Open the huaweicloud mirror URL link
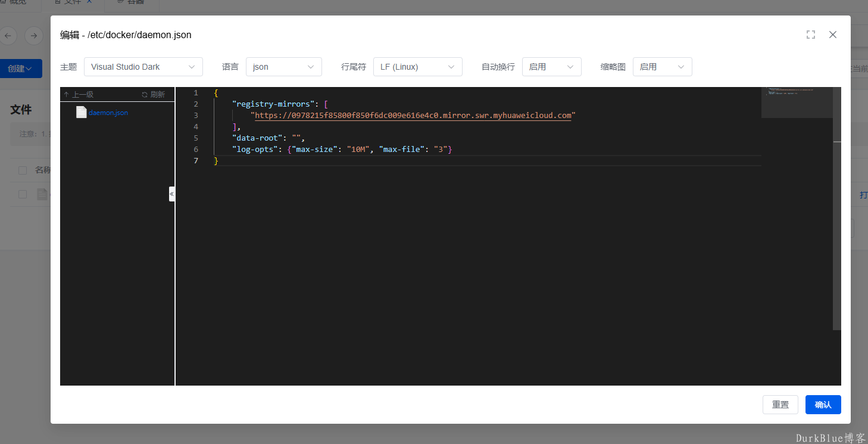Screen dimensions: 868x444 pyautogui.click(x=413, y=116)
